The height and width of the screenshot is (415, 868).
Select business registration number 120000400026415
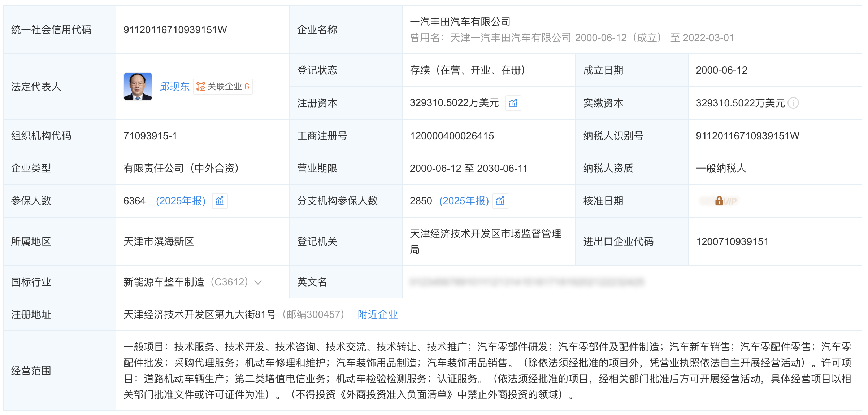coord(452,136)
